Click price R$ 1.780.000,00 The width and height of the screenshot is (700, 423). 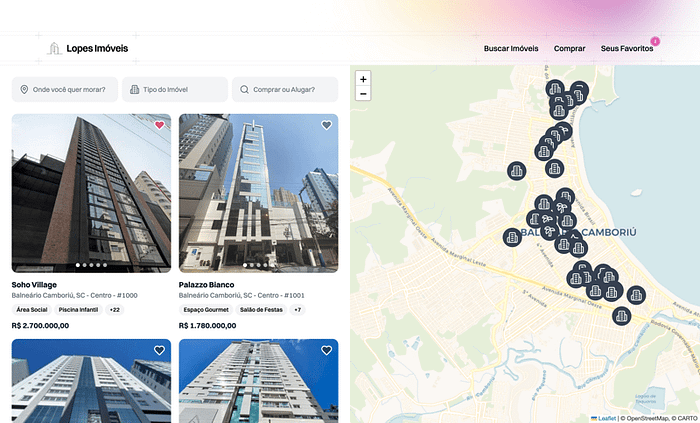coord(207,326)
